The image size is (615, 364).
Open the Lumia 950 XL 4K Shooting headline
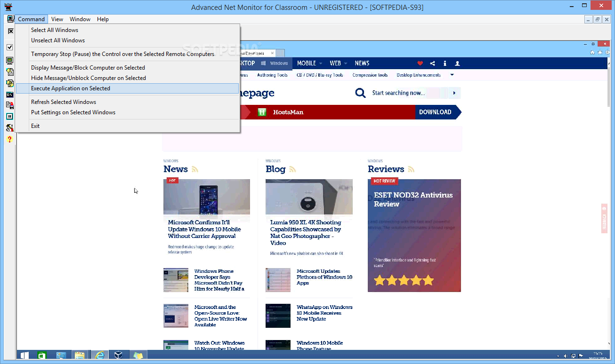(x=306, y=233)
